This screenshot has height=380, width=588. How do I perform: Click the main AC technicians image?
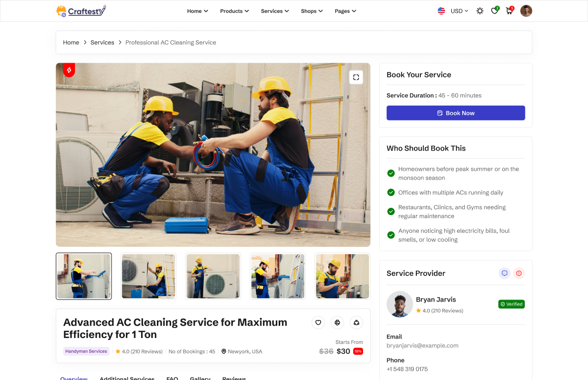click(x=213, y=154)
